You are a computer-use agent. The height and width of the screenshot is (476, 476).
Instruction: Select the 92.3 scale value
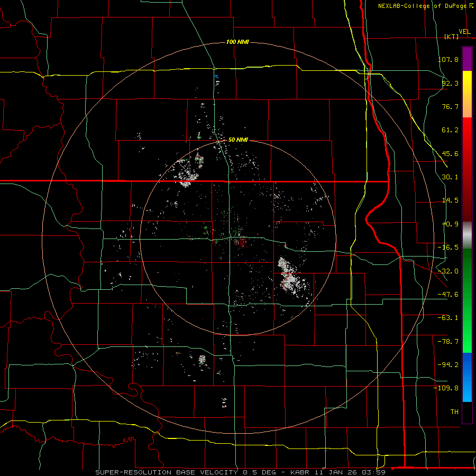[x=450, y=83]
